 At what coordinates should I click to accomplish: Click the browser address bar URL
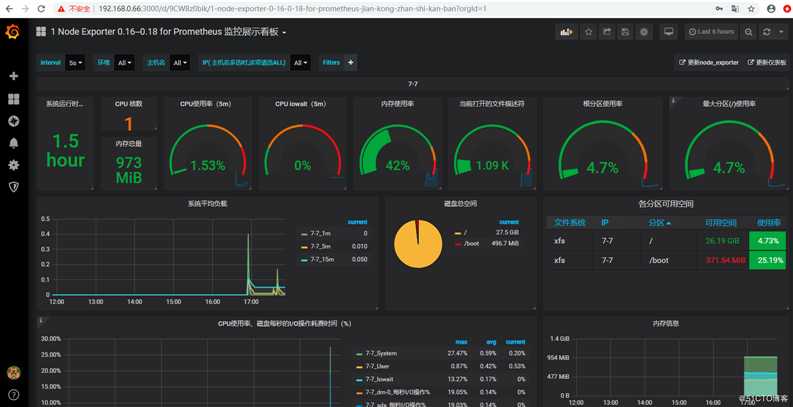tap(292, 9)
